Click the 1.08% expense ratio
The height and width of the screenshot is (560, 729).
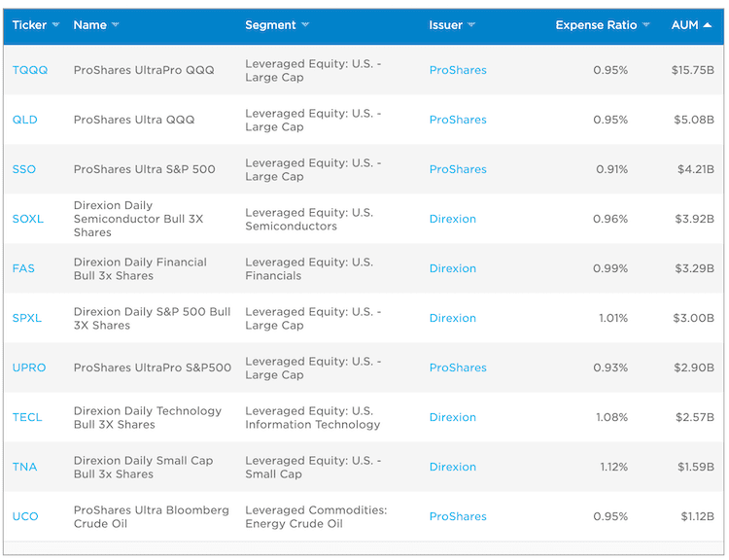coord(611,417)
